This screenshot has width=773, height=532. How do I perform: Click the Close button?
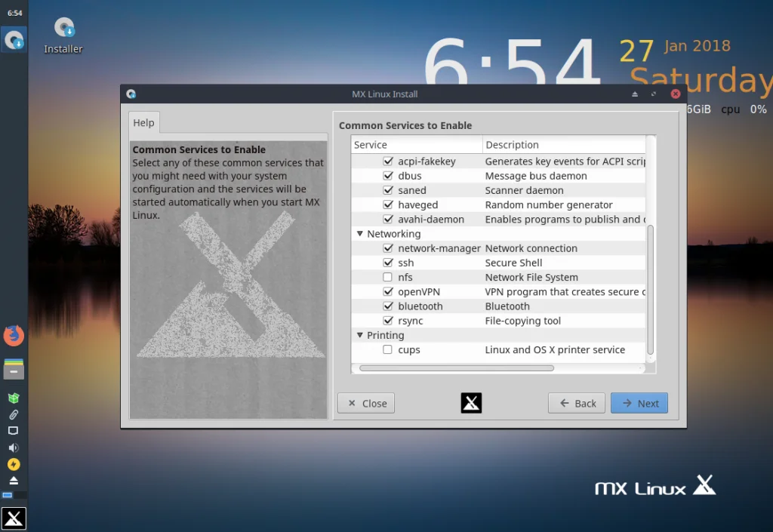(x=366, y=403)
